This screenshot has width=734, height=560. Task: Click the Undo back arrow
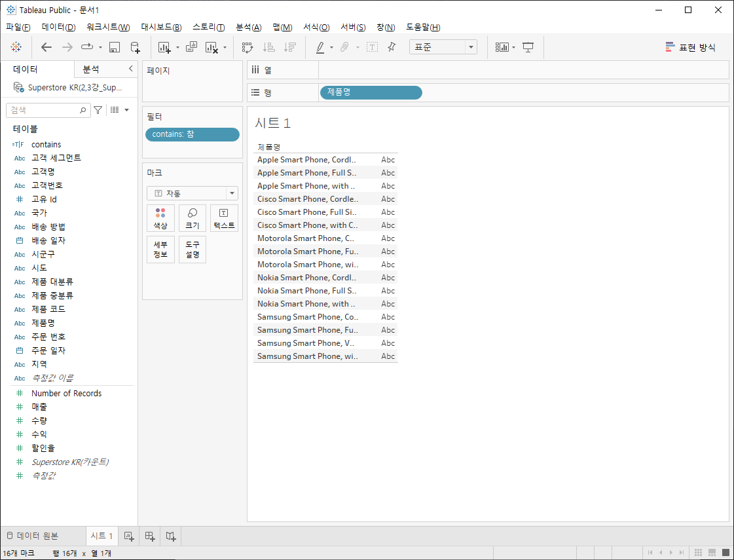tap(46, 47)
